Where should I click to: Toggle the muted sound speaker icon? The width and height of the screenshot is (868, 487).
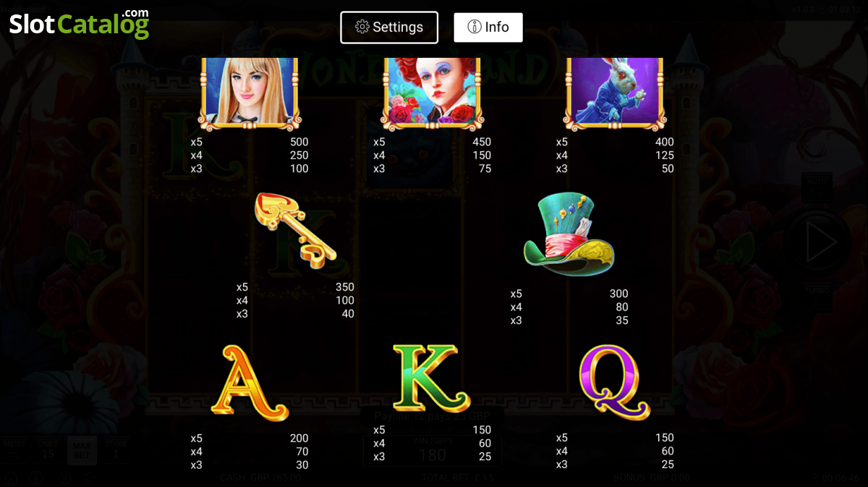click(x=90, y=478)
